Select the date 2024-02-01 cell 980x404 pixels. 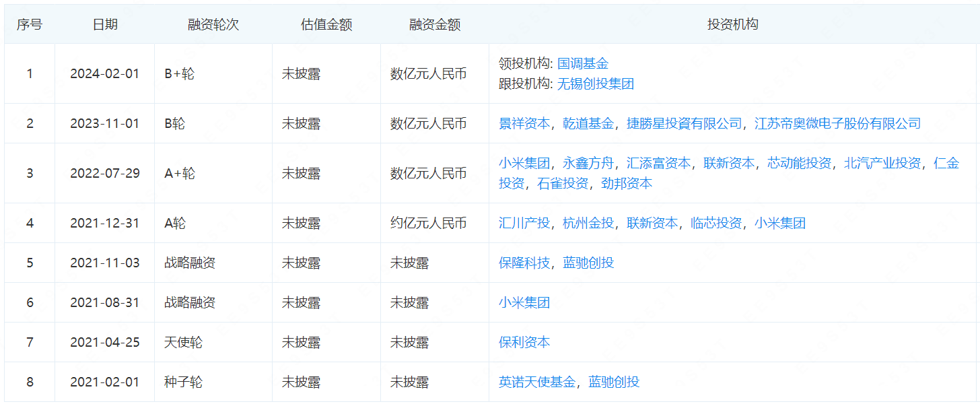tap(105, 73)
